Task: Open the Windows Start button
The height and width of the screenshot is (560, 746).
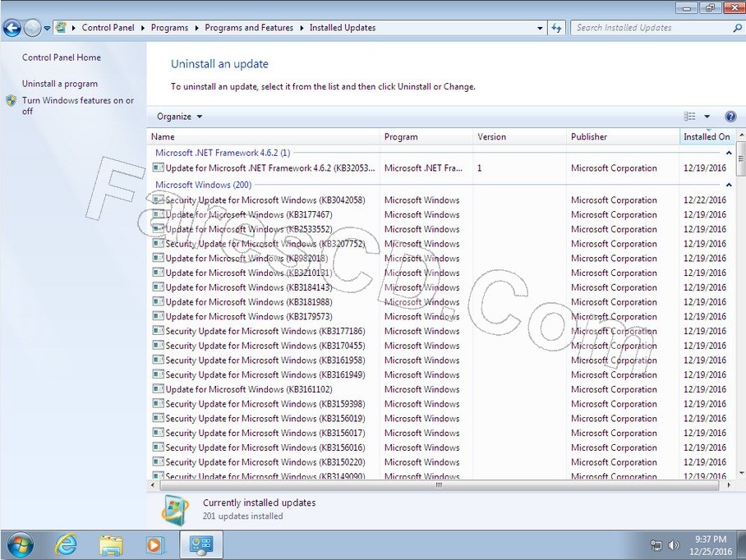Action: coord(21,544)
